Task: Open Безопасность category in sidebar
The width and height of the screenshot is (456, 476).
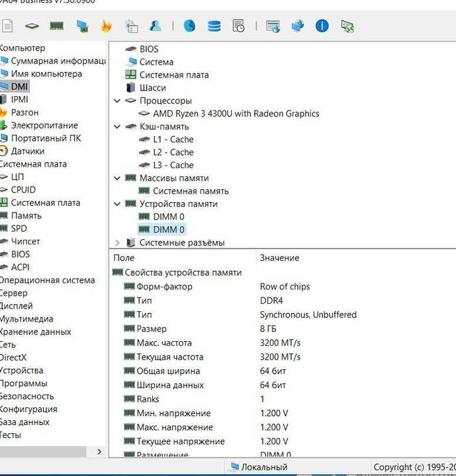Action: click(27, 396)
